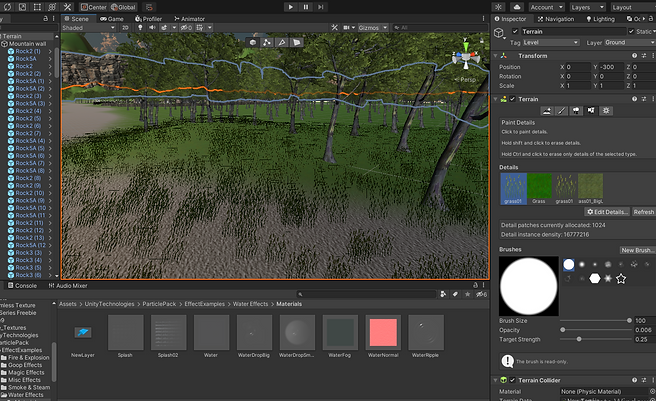This screenshot has width=656, height=401.
Task: Pause the game playback
Action: pyautogui.click(x=305, y=7)
